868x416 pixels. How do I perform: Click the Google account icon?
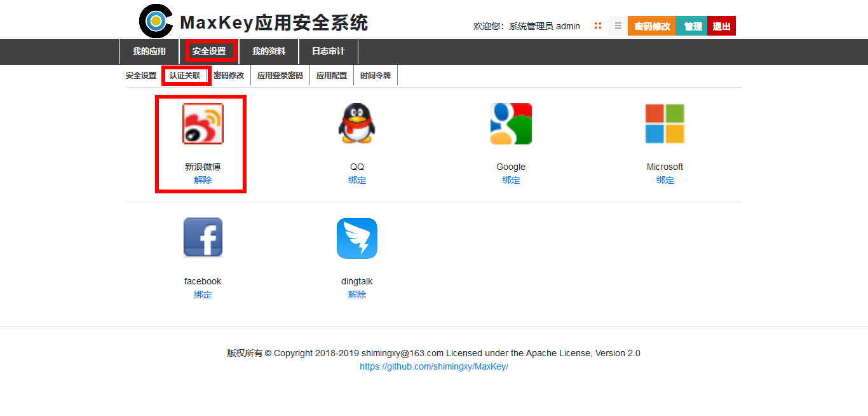(511, 124)
